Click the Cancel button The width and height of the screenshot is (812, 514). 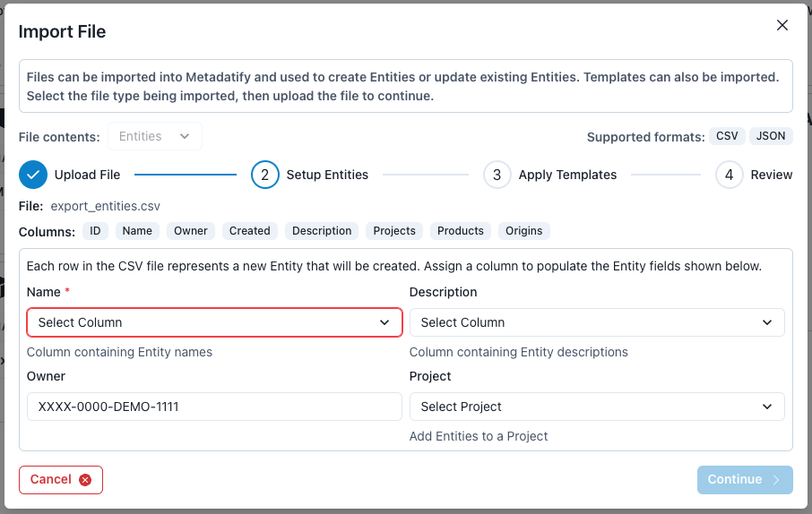click(x=61, y=480)
